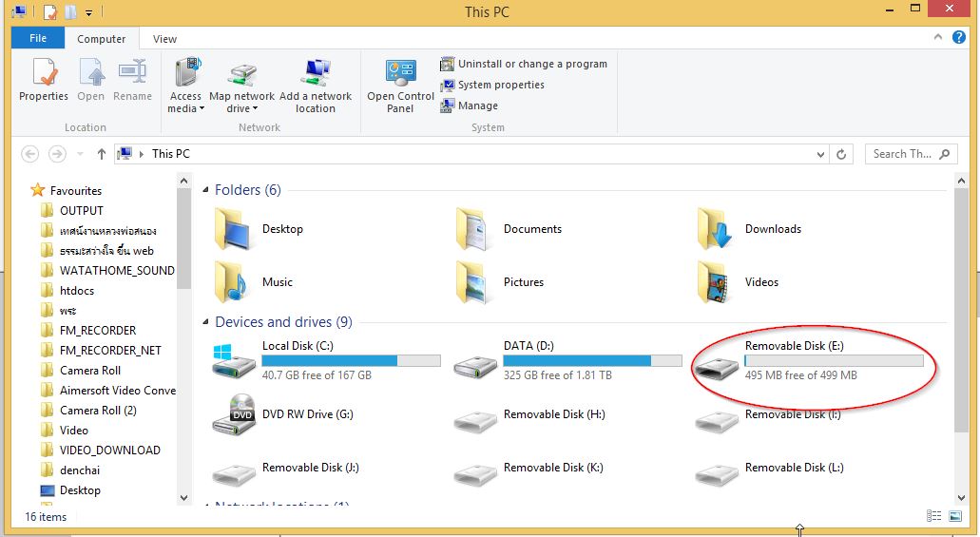
Task: Click the Up one level arrow
Action: 102,154
